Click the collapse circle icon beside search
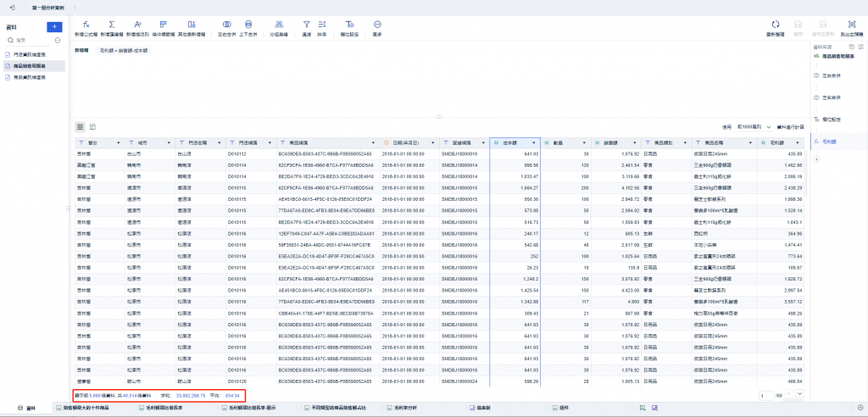868x417 pixels. 58,41
